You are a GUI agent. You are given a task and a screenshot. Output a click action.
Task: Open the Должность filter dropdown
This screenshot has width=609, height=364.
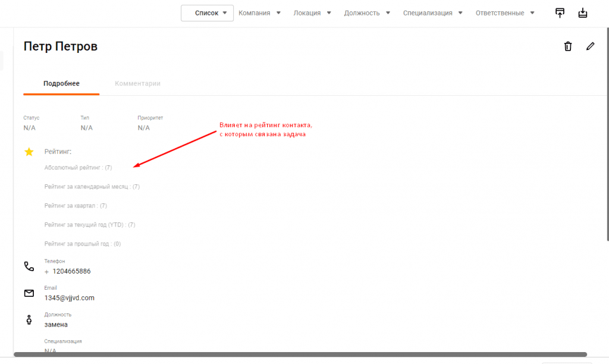pos(367,13)
